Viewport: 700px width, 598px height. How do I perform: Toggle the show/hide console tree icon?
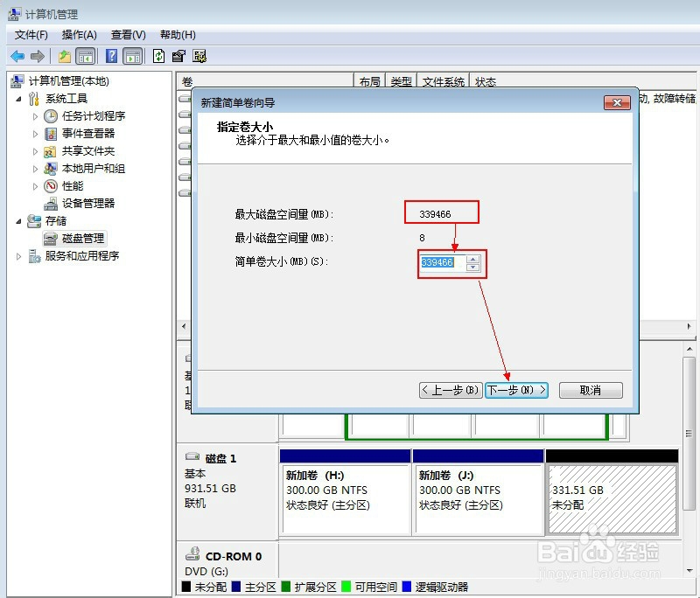(86, 56)
